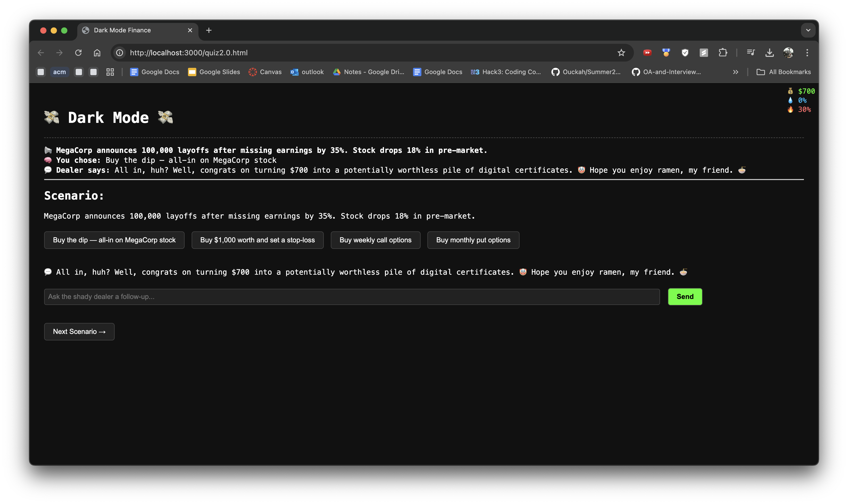Focus the shady dealer follow-up input
Screen dimensions: 848x504
(352, 297)
